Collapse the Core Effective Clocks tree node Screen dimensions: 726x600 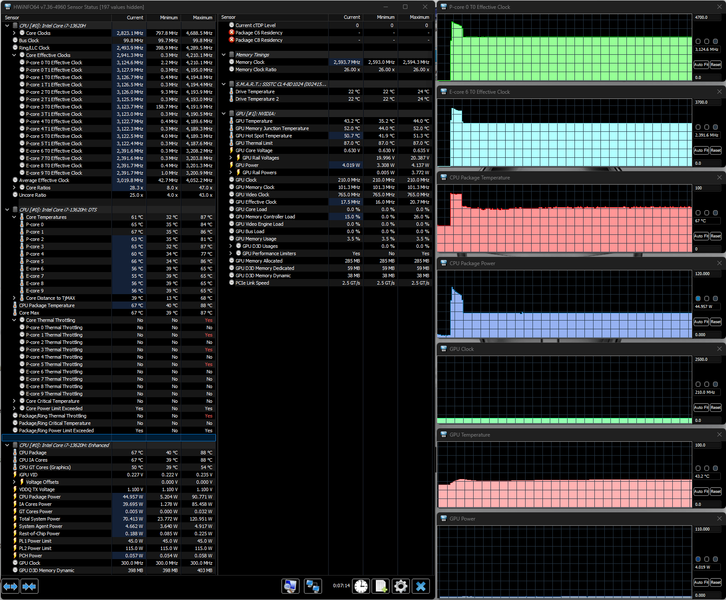pyautogui.click(x=14, y=55)
